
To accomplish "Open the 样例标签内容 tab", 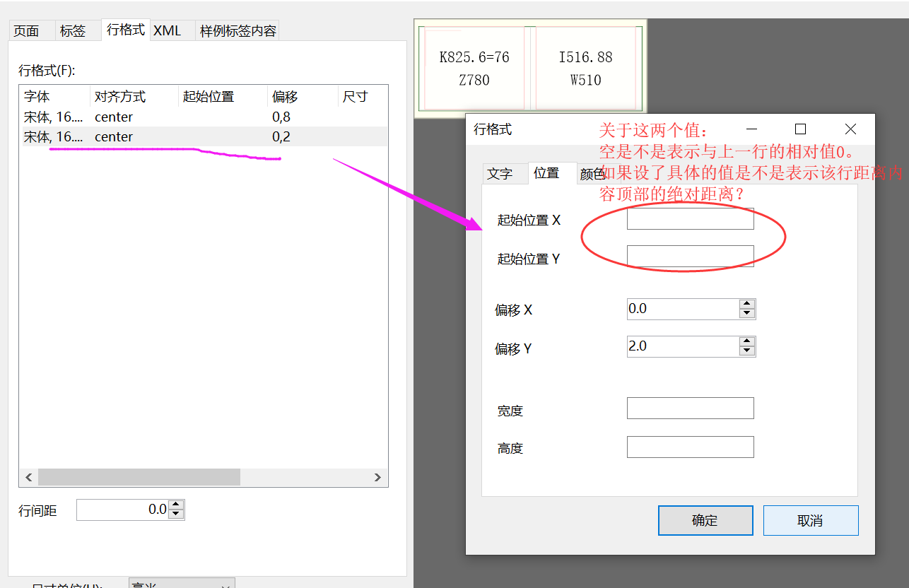I will tap(237, 30).
